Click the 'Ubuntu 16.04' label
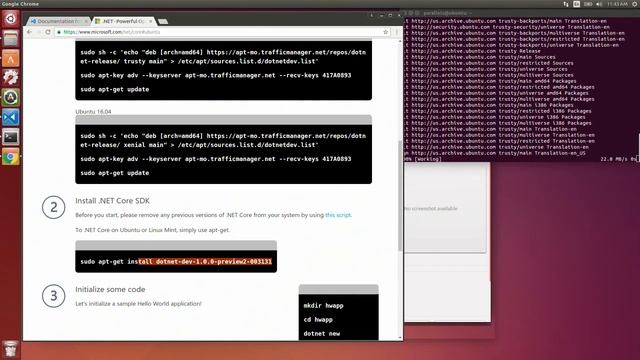This screenshot has width=640, height=360. coord(93,111)
